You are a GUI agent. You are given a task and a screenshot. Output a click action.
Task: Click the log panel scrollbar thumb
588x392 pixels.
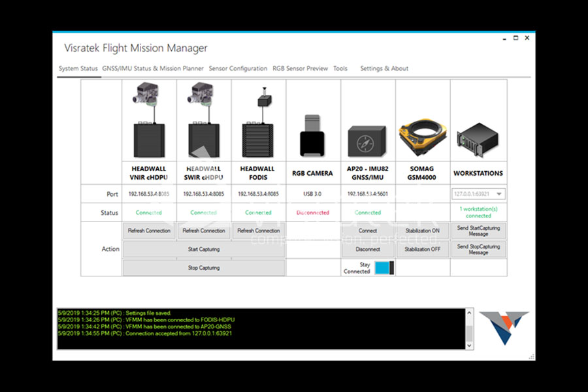pyautogui.click(x=469, y=333)
